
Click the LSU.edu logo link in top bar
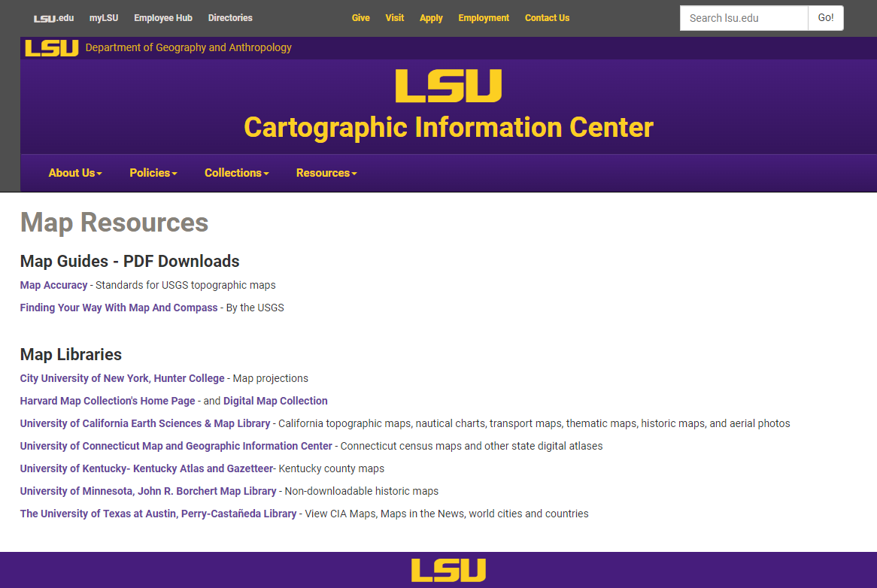coord(53,18)
